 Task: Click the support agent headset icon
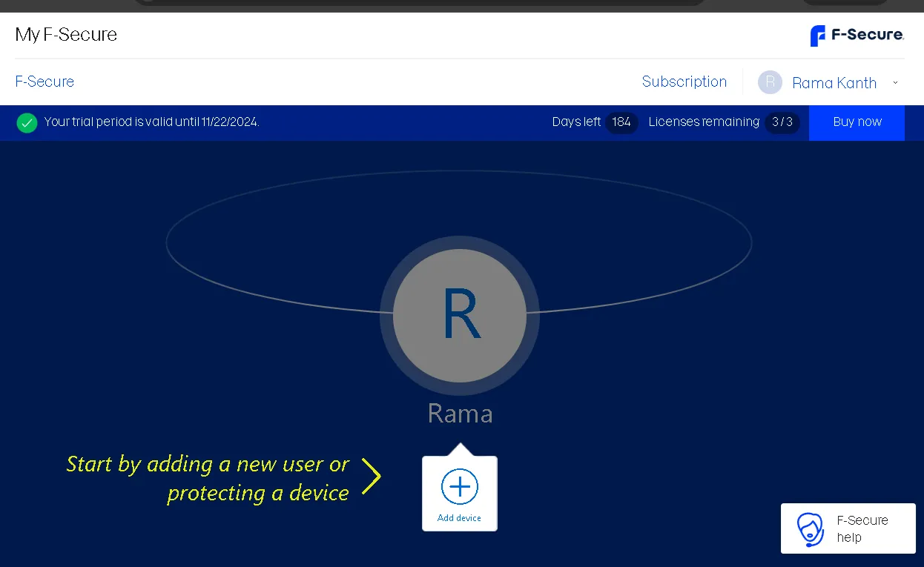[x=810, y=528]
